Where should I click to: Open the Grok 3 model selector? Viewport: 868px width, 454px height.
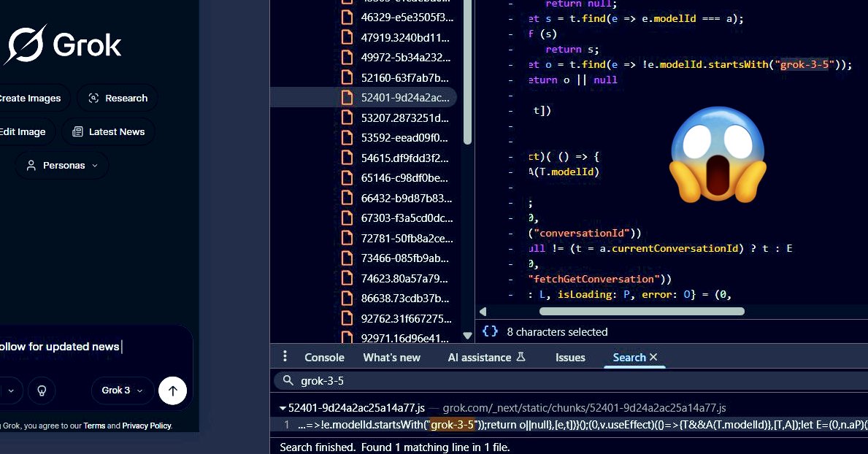click(123, 390)
